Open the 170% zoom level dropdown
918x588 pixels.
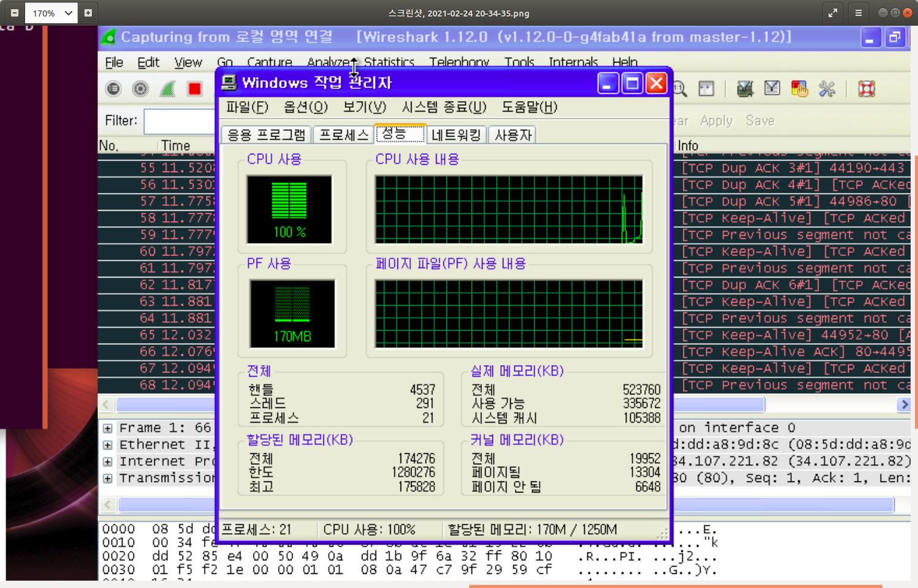point(52,13)
